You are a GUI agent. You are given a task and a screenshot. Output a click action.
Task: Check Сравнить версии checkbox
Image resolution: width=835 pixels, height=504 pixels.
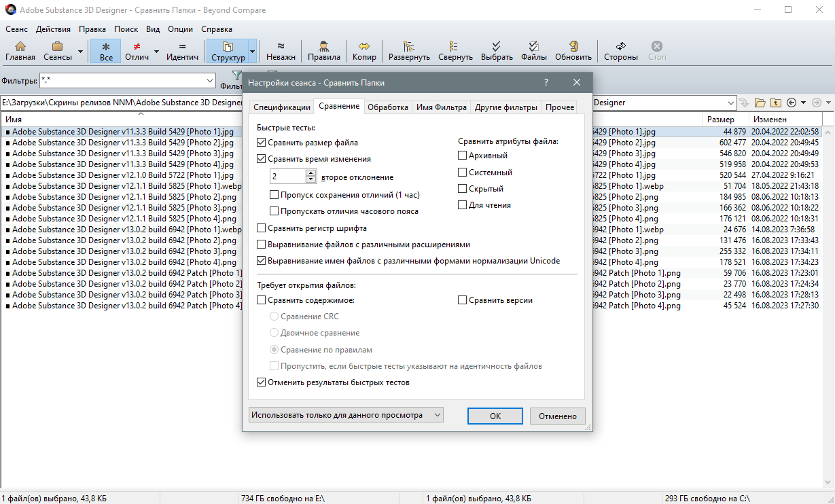tap(463, 300)
